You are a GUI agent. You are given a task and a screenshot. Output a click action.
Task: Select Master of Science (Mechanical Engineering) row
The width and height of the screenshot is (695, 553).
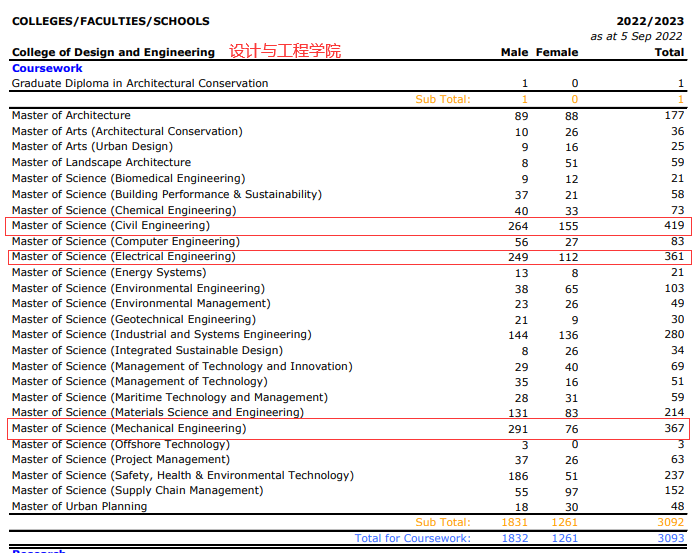pos(128,429)
